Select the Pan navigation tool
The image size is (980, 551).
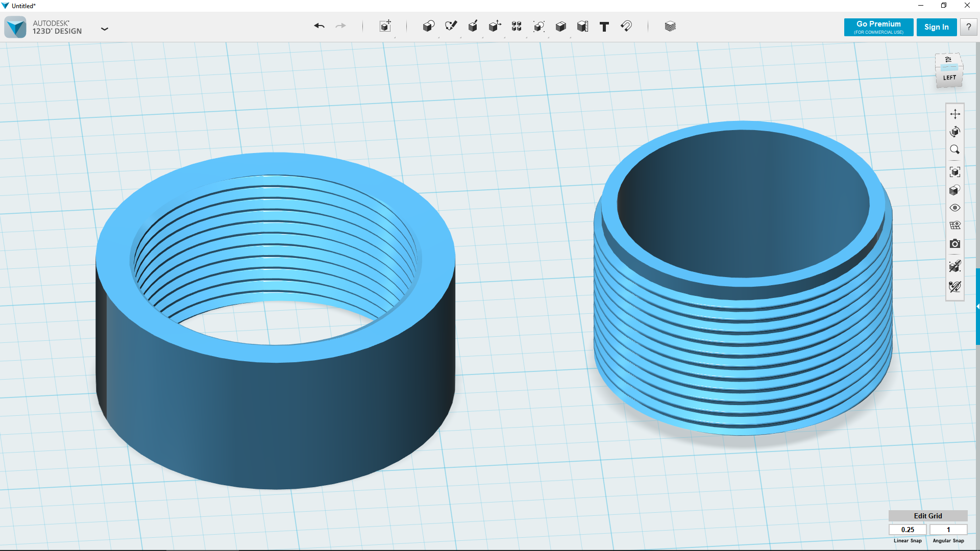coord(955,114)
